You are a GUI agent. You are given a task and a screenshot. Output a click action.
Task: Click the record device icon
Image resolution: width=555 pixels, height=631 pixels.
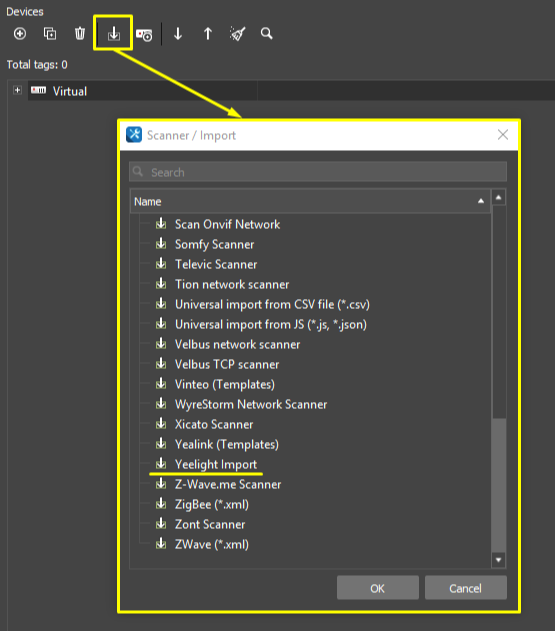point(144,35)
